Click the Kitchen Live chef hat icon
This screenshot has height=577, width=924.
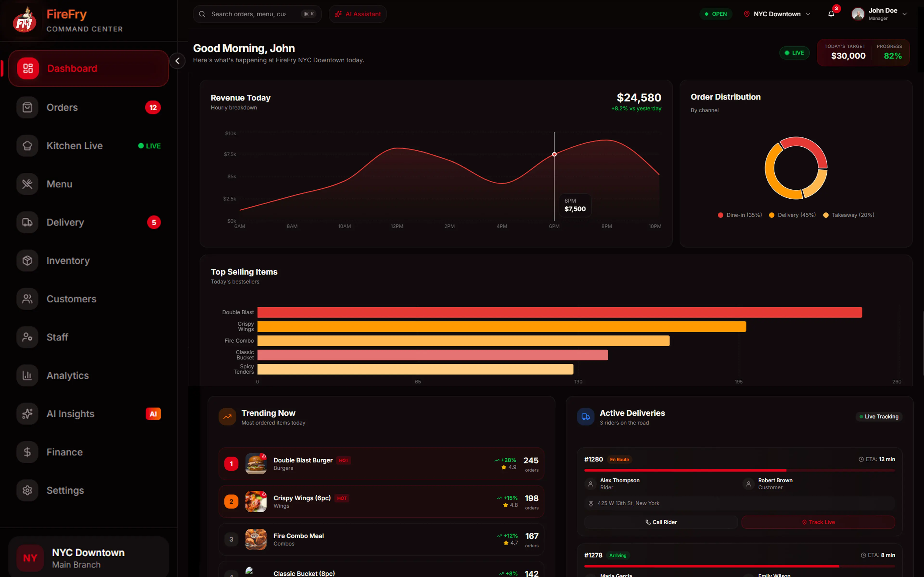[x=27, y=146]
